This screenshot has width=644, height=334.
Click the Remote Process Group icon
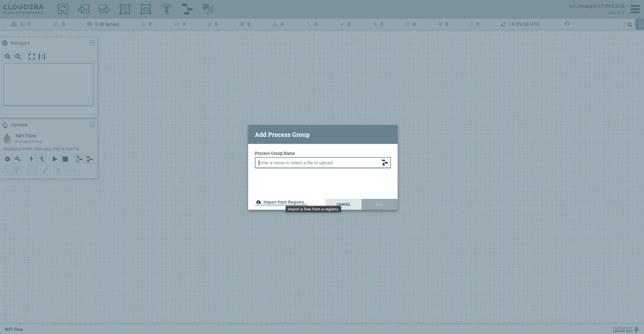tap(145, 9)
